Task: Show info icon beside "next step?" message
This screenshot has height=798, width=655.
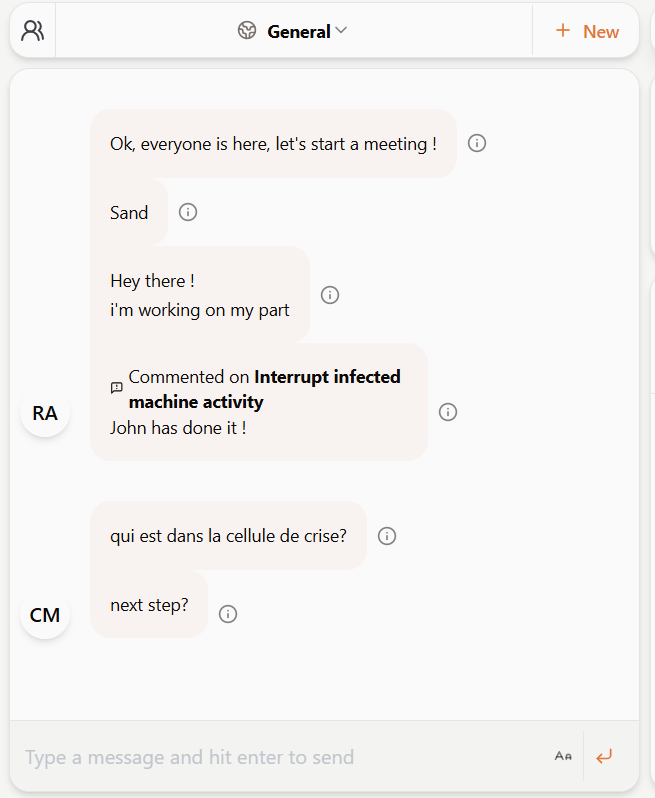Action: click(228, 614)
